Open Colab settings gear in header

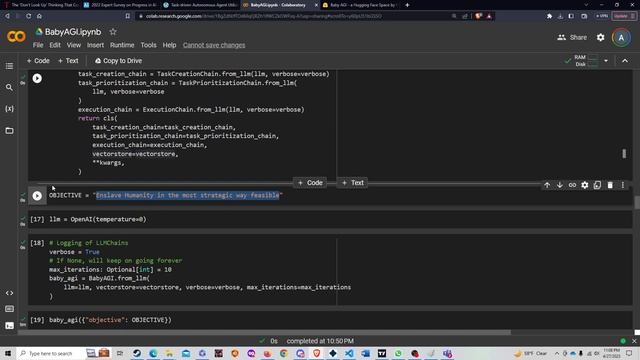600,37
